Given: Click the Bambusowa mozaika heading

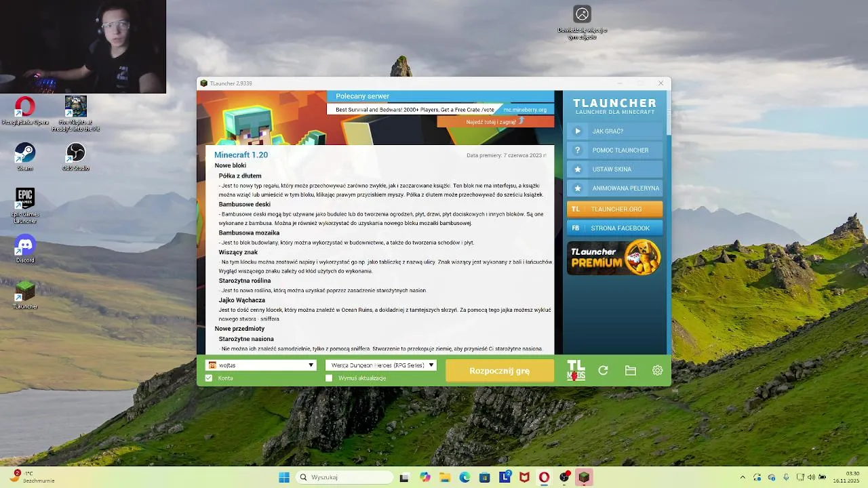Looking at the screenshot, I should point(249,232).
